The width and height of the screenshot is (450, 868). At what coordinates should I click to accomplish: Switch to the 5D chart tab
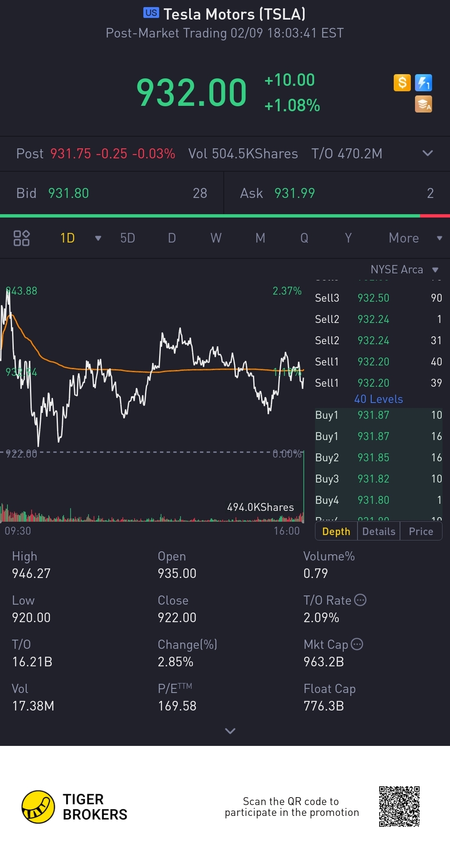[x=127, y=238]
